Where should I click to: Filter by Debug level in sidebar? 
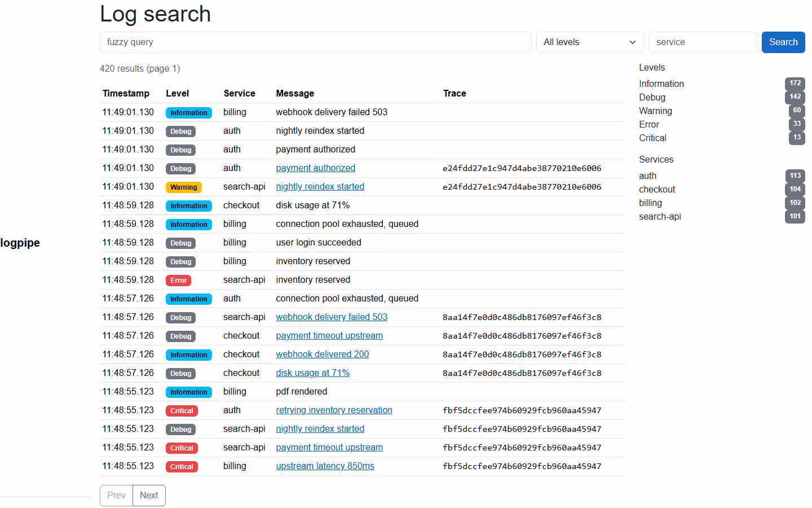pos(652,97)
